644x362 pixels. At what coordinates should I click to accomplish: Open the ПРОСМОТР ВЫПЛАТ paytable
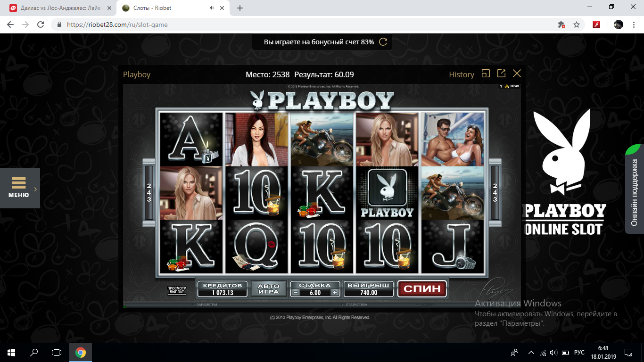pos(177,290)
